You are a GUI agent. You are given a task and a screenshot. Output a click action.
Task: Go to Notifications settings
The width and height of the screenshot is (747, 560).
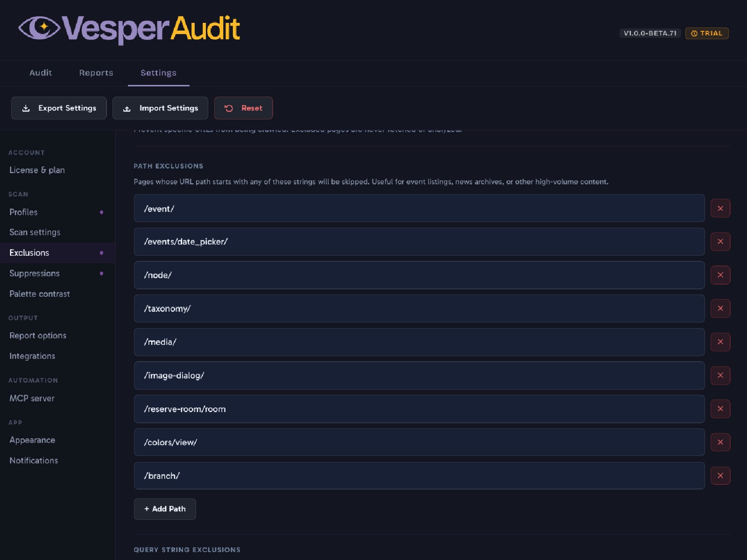tap(57, 460)
